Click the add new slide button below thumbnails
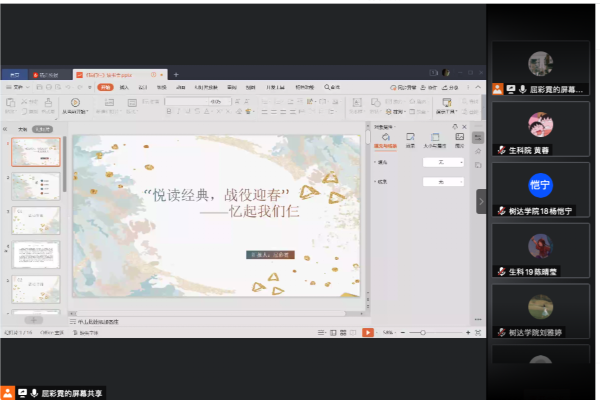The height and width of the screenshot is (400, 600). pos(33,320)
